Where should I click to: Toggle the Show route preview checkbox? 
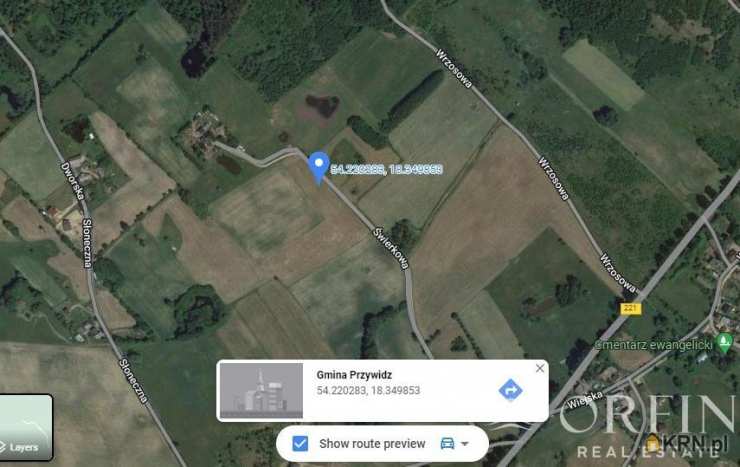(x=300, y=443)
